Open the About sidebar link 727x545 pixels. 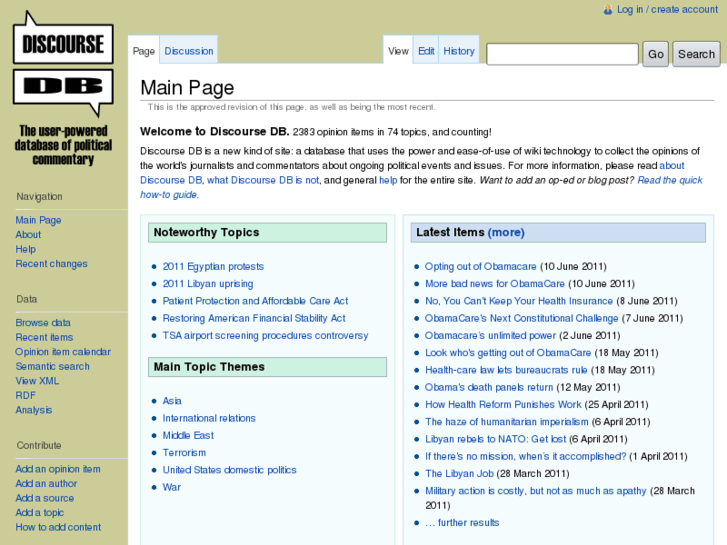(x=28, y=235)
